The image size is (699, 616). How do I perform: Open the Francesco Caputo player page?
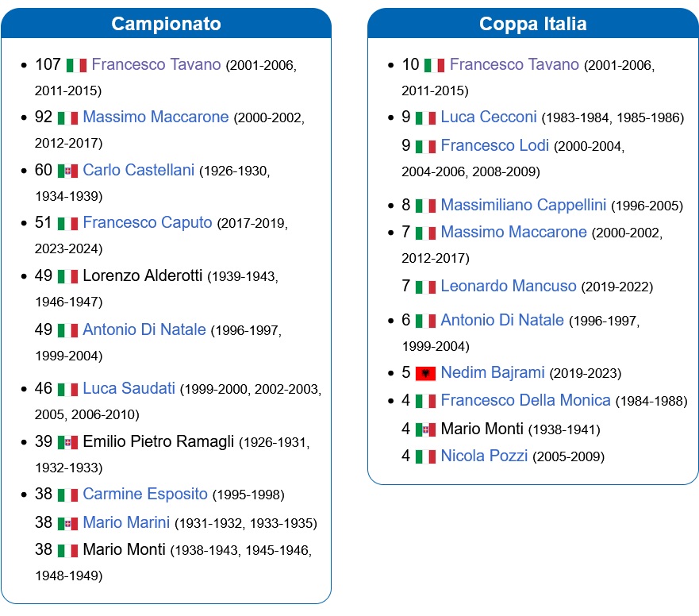click(148, 222)
